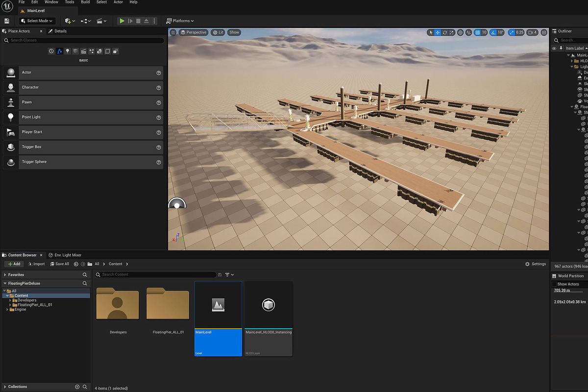Save the current level with the floppy icon
Image resolution: width=588 pixels, height=392 pixels.
point(6,21)
